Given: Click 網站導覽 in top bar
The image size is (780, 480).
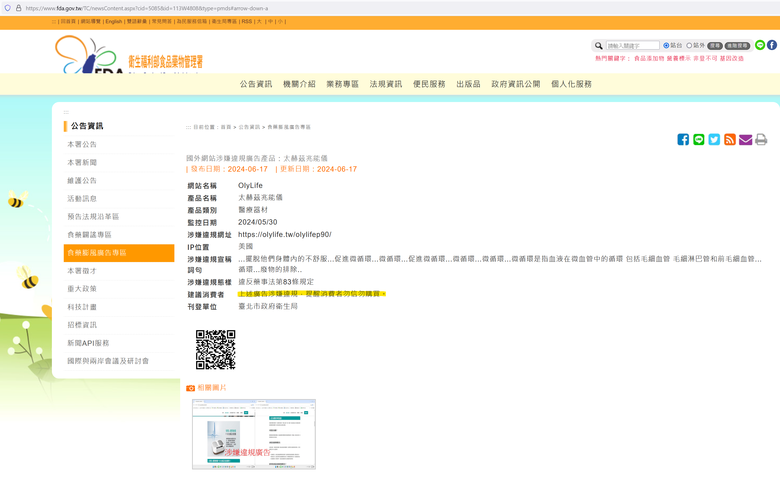Looking at the screenshot, I should pyautogui.click(x=91, y=21).
